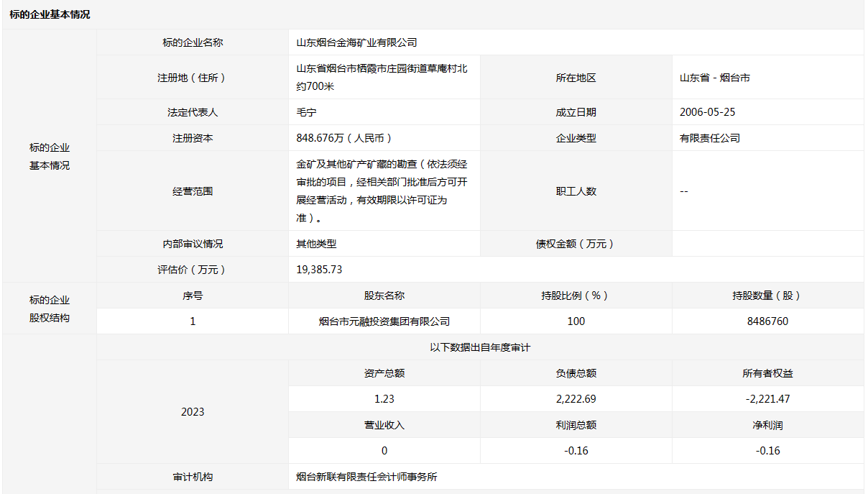Select company name 山东烟台金海矿业有限公司
The image size is (868, 494).
(x=356, y=42)
